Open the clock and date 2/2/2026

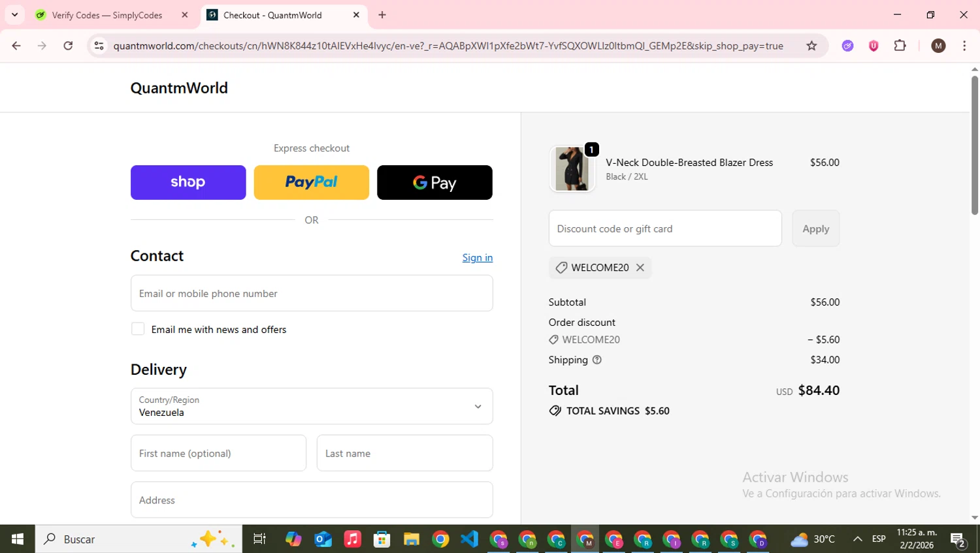[917, 539]
